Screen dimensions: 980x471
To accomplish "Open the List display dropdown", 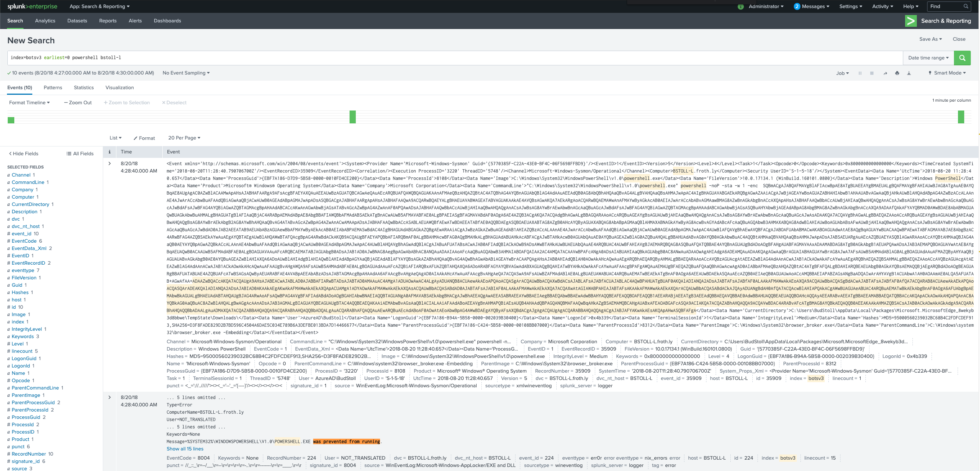I will tap(115, 138).
